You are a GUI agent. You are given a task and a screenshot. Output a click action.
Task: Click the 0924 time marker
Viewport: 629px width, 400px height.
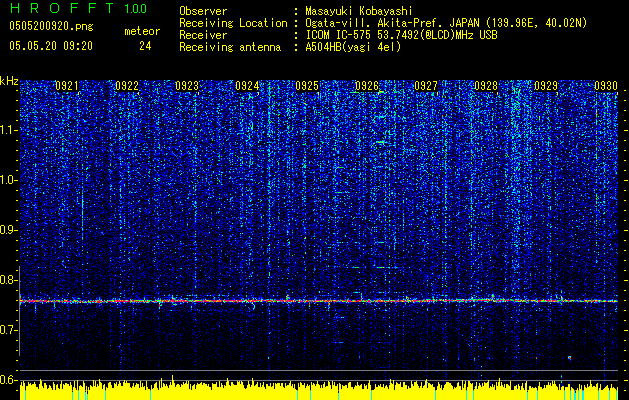247,86
